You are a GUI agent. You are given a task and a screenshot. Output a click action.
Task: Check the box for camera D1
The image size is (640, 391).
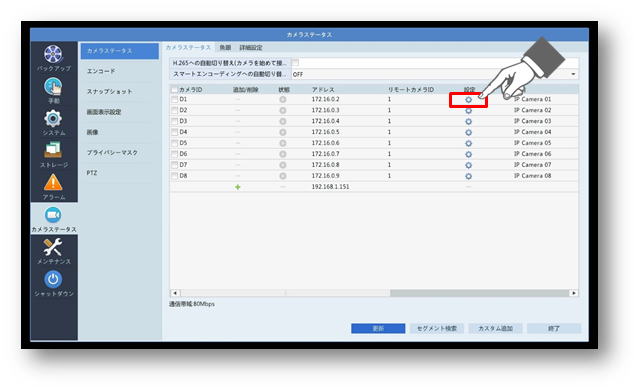[x=174, y=100]
